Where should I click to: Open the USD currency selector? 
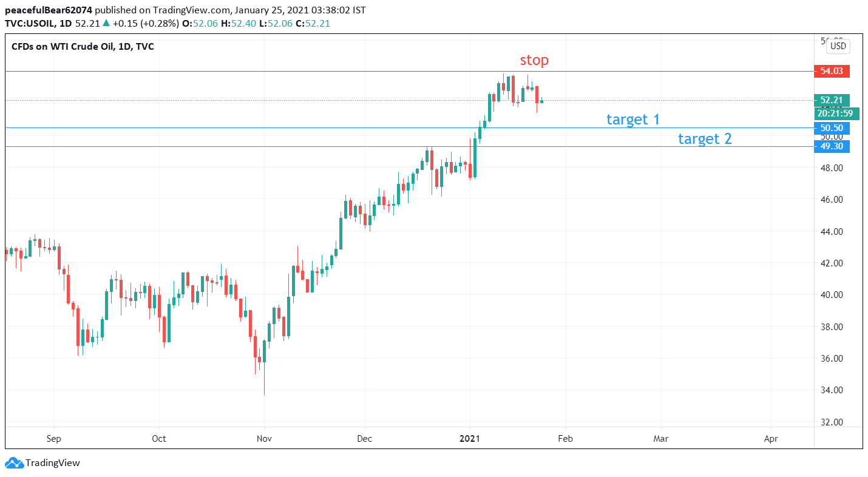tap(838, 46)
